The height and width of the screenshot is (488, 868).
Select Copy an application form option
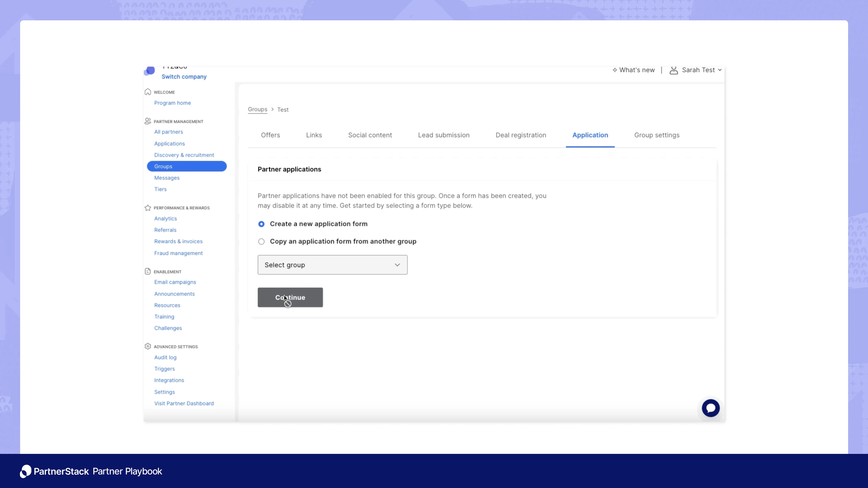[261, 242]
